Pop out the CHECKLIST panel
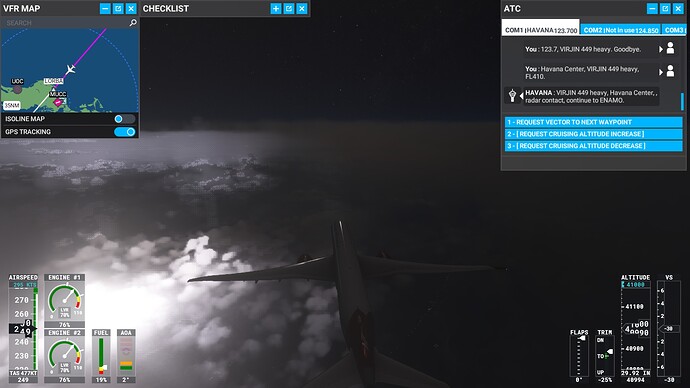Viewport: 690px width, 388px height. [x=289, y=8]
